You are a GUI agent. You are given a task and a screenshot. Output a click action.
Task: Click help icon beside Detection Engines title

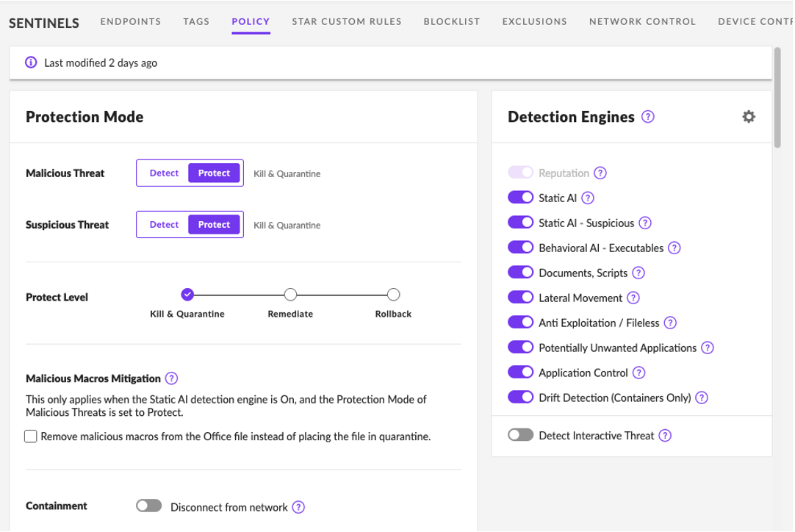pyautogui.click(x=648, y=117)
